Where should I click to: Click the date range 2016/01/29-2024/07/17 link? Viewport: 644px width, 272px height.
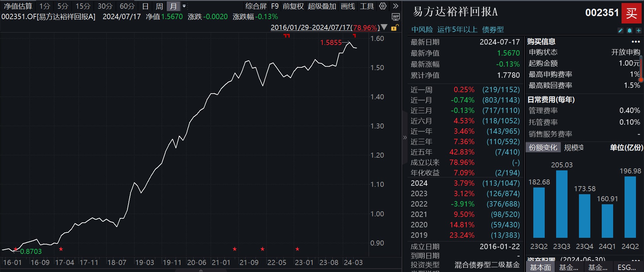[x=325, y=28]
